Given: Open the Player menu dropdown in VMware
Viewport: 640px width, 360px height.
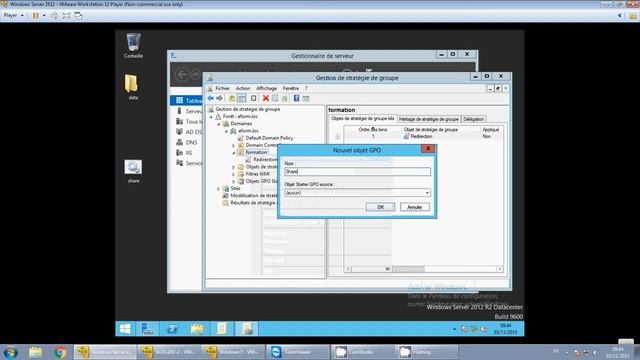Looking at the screenshot, I should point(13,16).
